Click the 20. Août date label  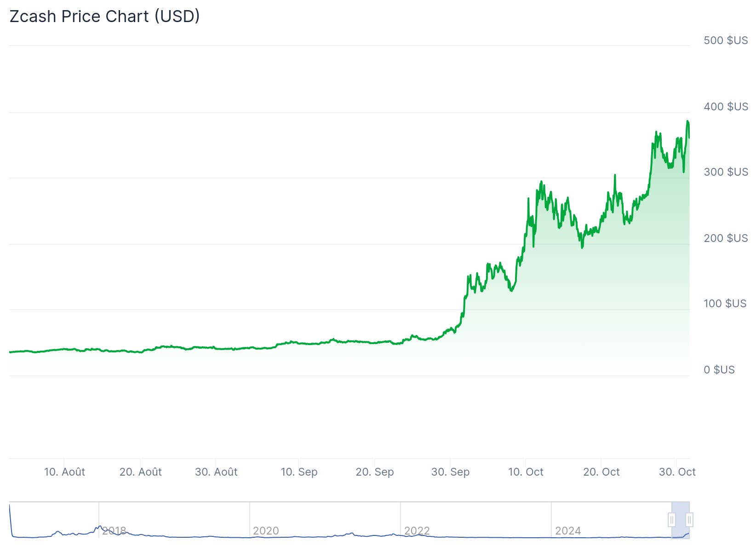coord(140,472)
